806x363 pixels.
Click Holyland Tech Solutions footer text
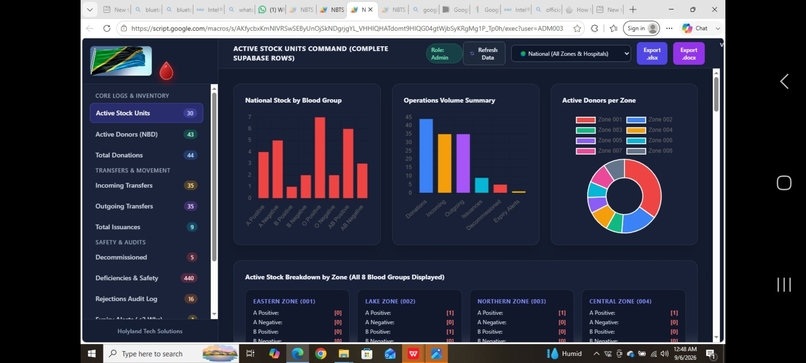pos(150,331)
